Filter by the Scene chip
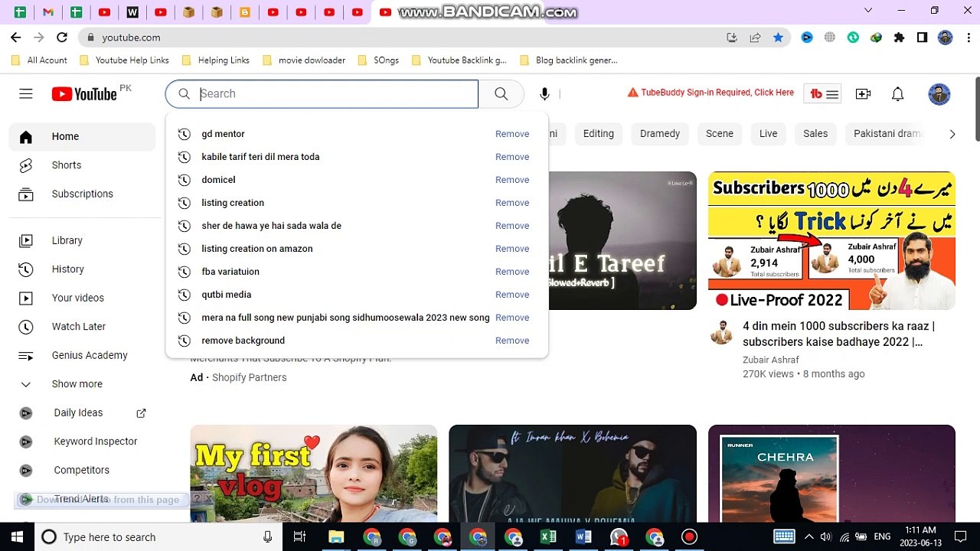This screenshot has height=551, width=980. 720,133
